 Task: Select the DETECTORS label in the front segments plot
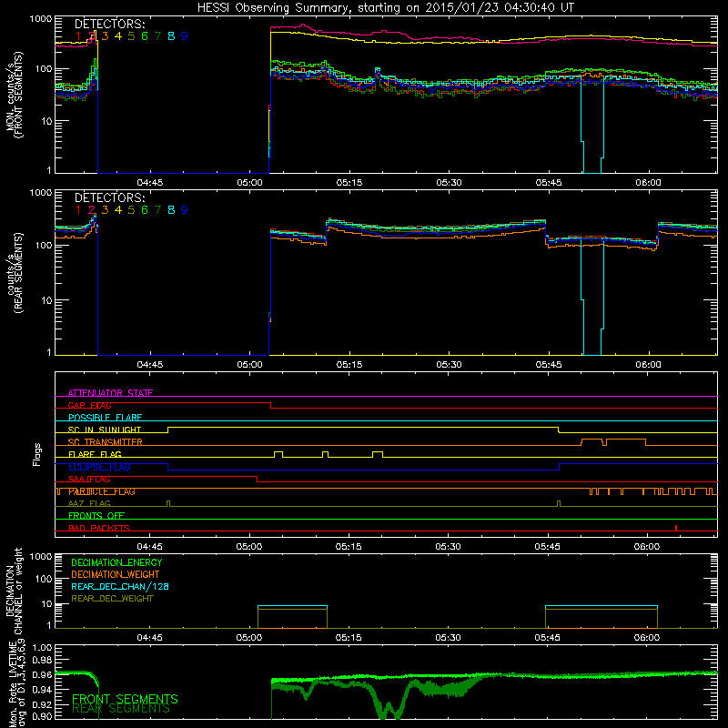click(109, 24)
